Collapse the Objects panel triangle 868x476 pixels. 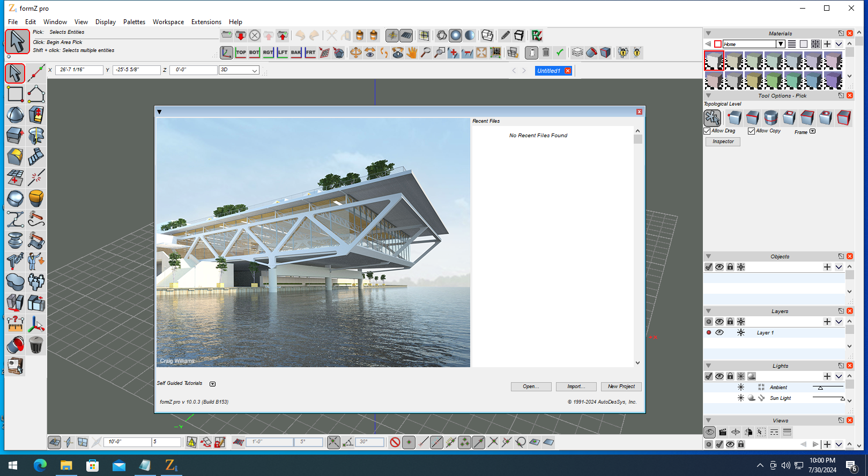click(x=708, y=256)
